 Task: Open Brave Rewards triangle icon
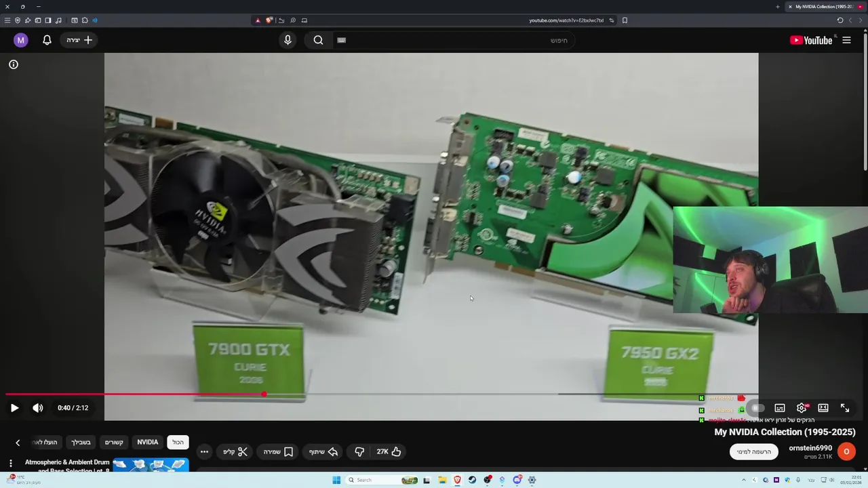pyautogui.click(x=258, y=20)
